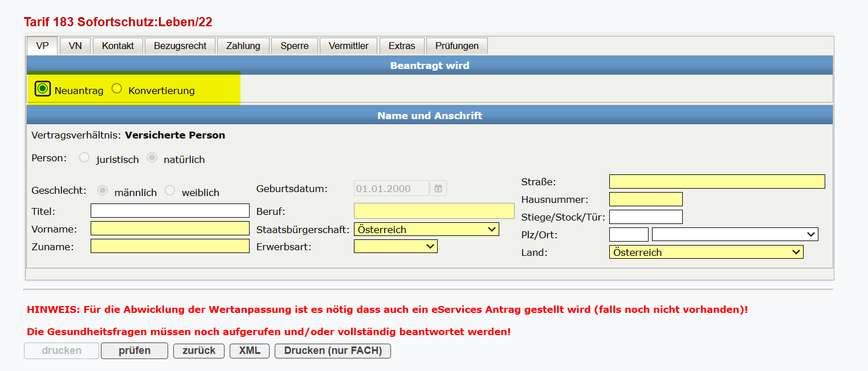Open the Land country dropdown

[x=706, y=252]
